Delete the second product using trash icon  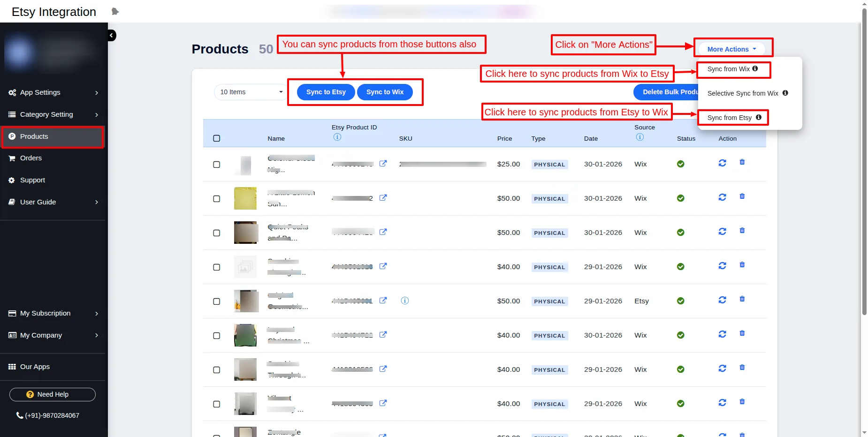(742, 196)
